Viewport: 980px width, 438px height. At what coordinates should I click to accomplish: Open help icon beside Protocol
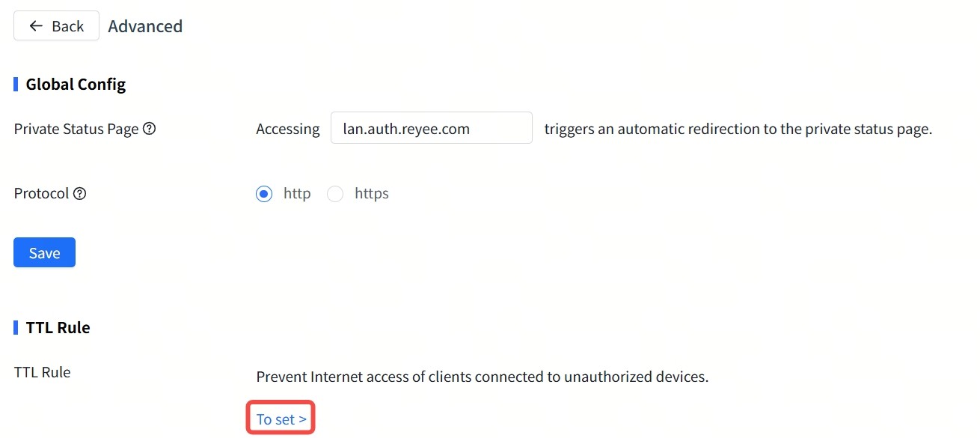(79, 193)
